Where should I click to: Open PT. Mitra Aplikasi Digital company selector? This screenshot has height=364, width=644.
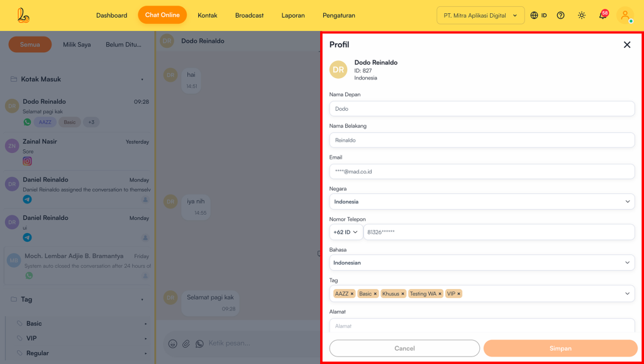[x=480, y=15]
